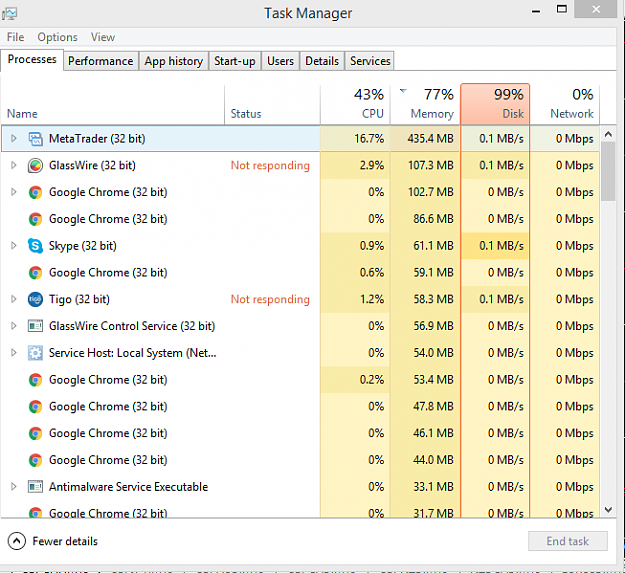Click Chrome icon in 46.1 MB row

click(35, 433)
